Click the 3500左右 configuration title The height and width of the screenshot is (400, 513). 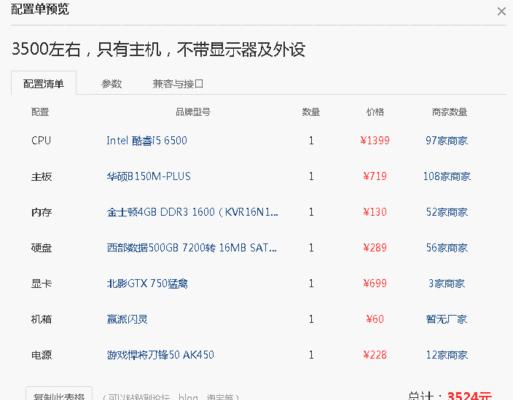pos(159,49)
